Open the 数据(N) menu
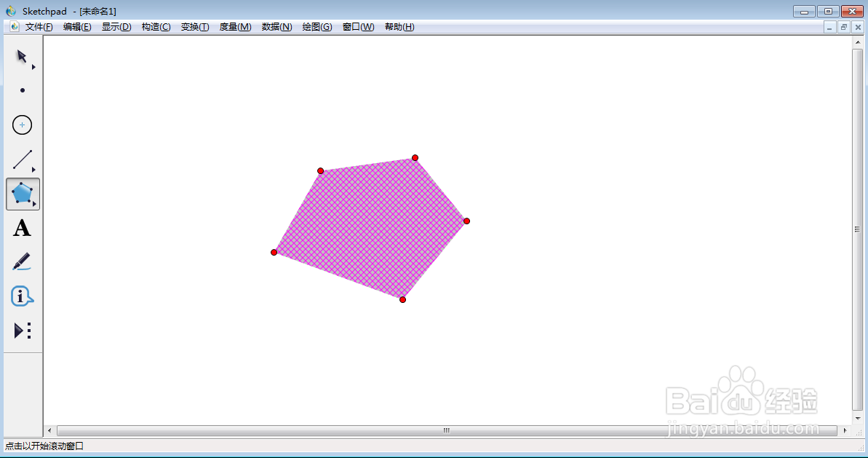 [276, 27]
